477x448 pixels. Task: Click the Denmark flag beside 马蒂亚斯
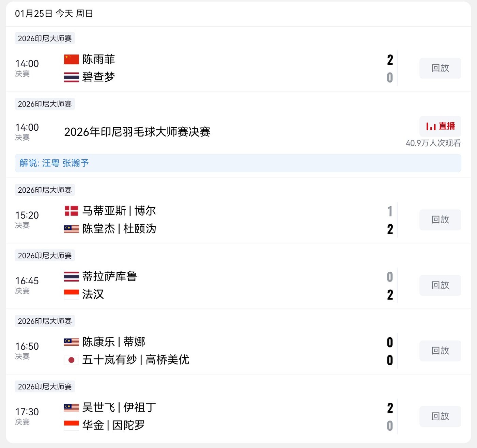[x=72, y=211]
